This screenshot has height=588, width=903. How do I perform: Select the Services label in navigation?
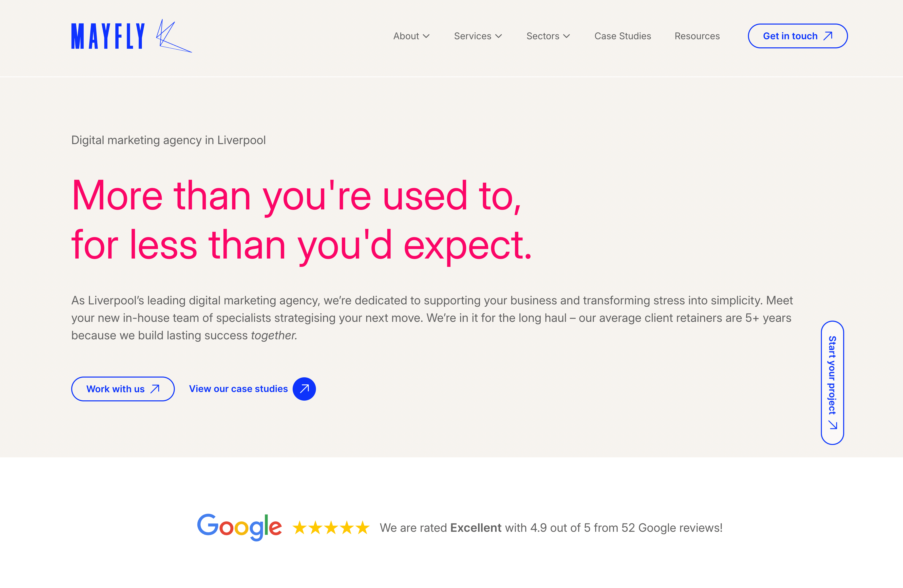(x=473, y=36)
